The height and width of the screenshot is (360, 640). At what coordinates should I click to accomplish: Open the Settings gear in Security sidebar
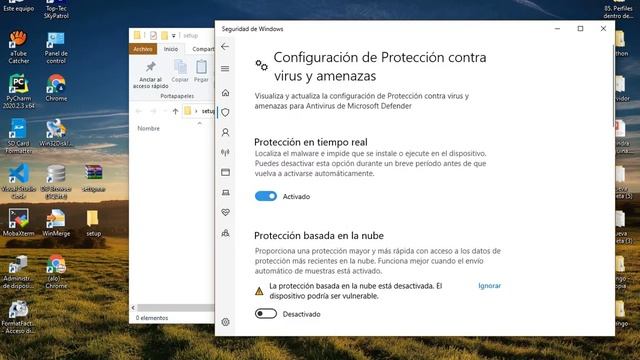click(225, 322)
